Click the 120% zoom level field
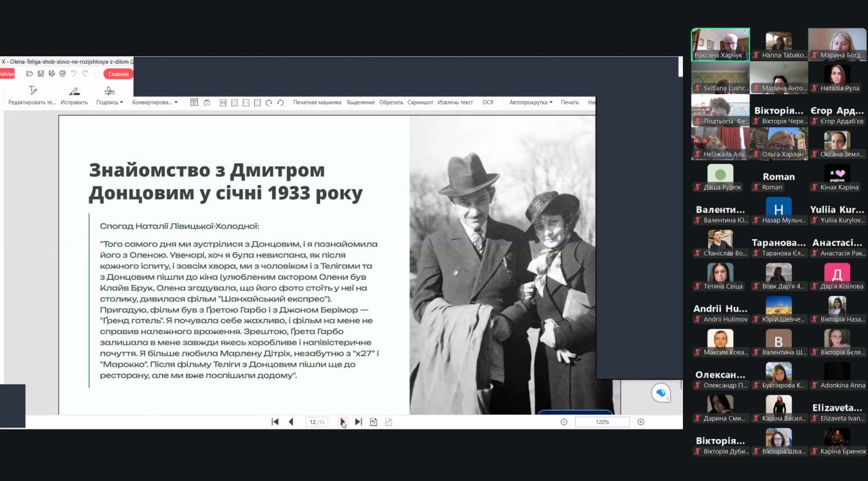 (x=602, y=422)
